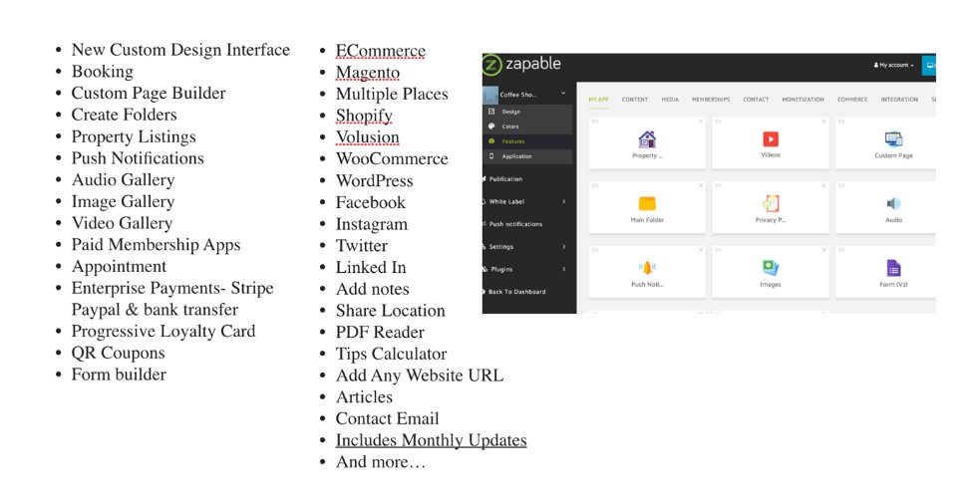Click the Tips Calculator bullet text
The width and height of the screenshot is (980, 501).
tap(391, 354)
